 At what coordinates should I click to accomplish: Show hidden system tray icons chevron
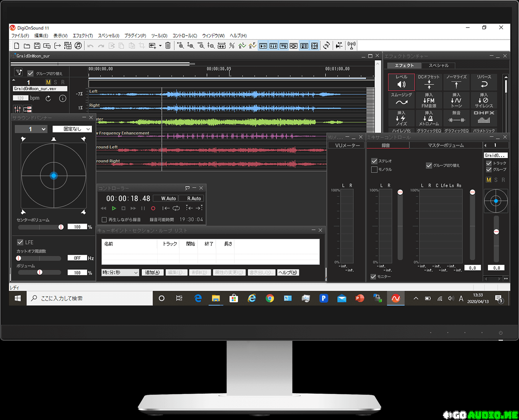[x=416, y=298]
